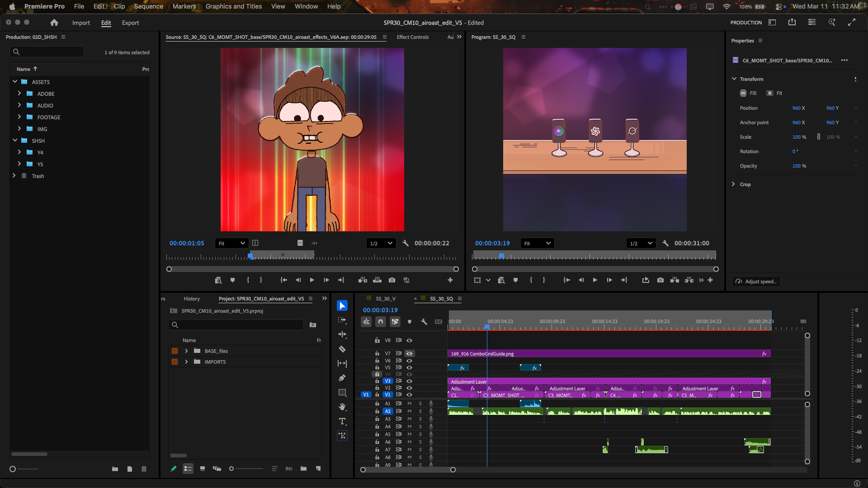Open Program monitor 1/2 playback resolution dropdown

pyautogui.click(x=641, y=243)
